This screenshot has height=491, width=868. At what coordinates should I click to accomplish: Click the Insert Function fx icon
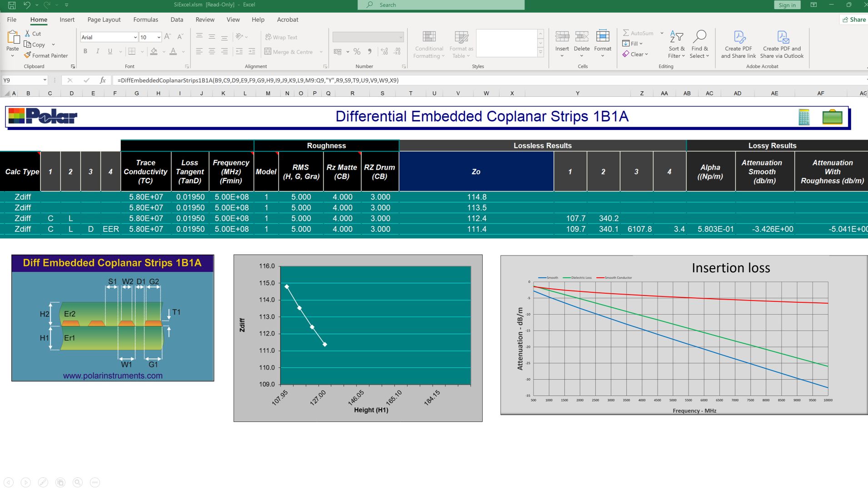pos(103,80)
